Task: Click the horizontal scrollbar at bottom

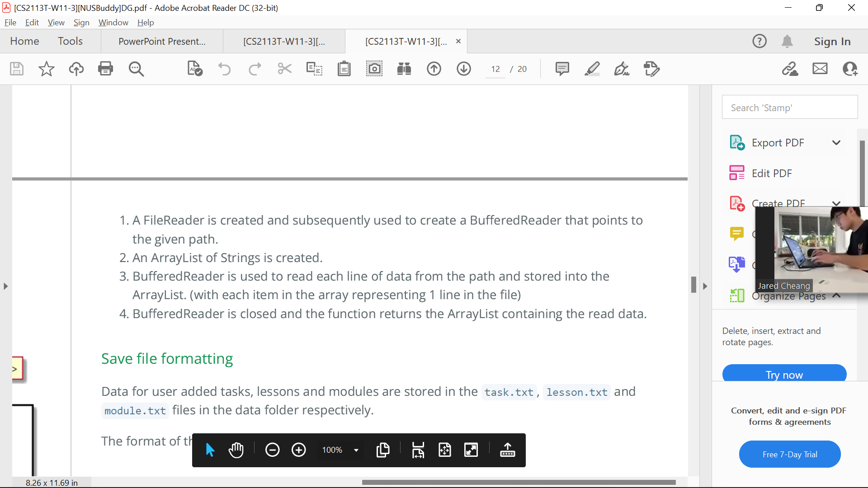Action: tap(519, 482)
